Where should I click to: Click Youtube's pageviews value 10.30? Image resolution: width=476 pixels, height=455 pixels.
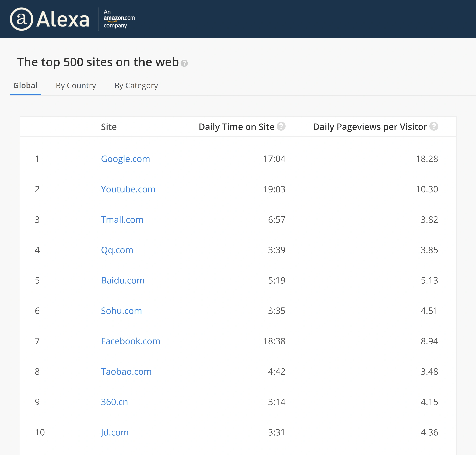coord(427,189)
